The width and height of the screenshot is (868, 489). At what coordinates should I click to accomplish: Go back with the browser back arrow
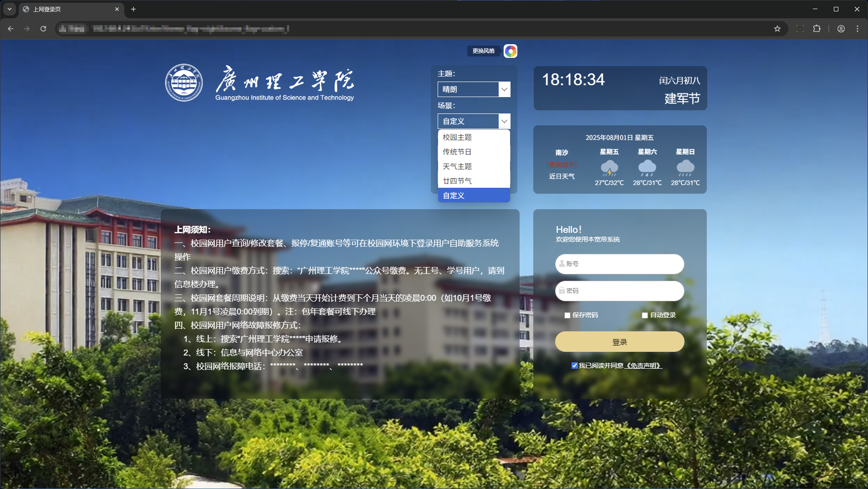pos(10,29)
